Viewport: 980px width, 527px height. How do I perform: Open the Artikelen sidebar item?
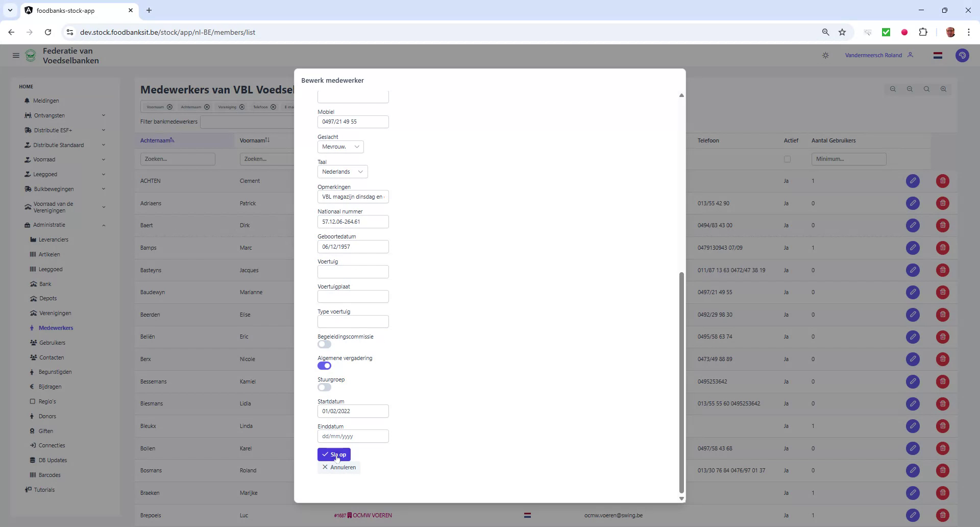49,254
